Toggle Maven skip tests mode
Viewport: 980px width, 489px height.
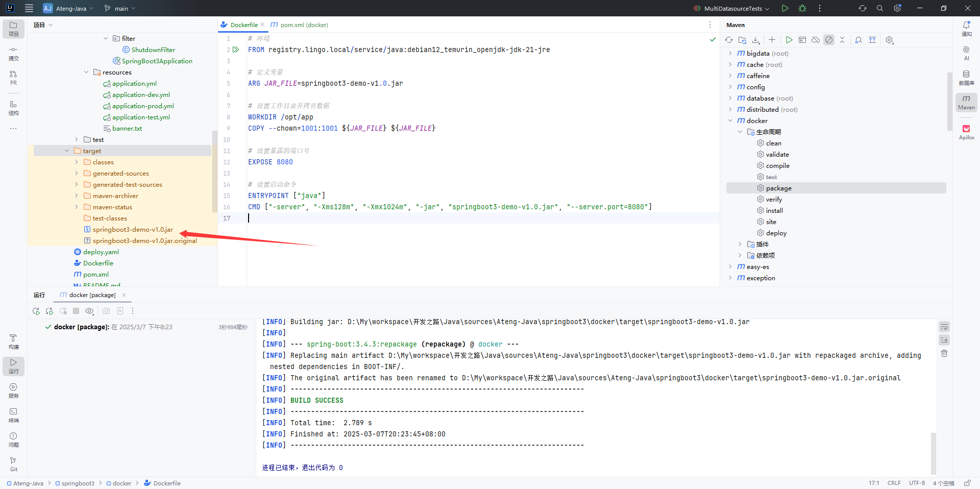829,40
